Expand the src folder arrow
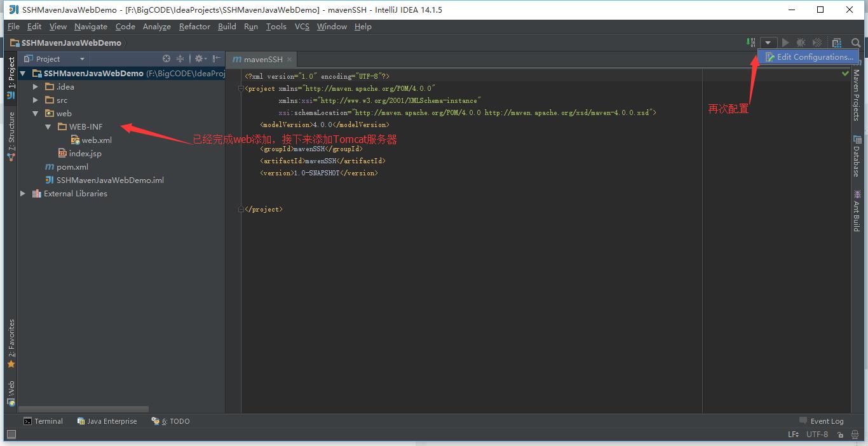The height and width of the screenshot is (446, 868). [36, 100]
